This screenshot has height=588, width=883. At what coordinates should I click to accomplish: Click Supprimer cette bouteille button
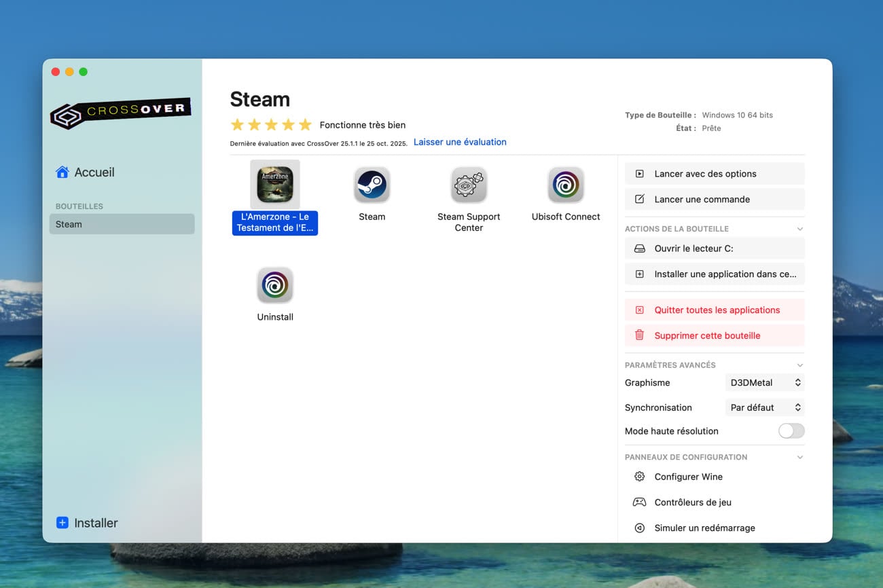tap(714, 335)
